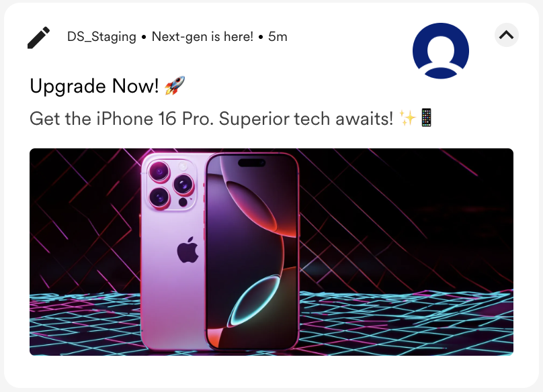The image size is (543, 392).
Task: Click the sparkles emoji in the message
Action: (407, 118)
